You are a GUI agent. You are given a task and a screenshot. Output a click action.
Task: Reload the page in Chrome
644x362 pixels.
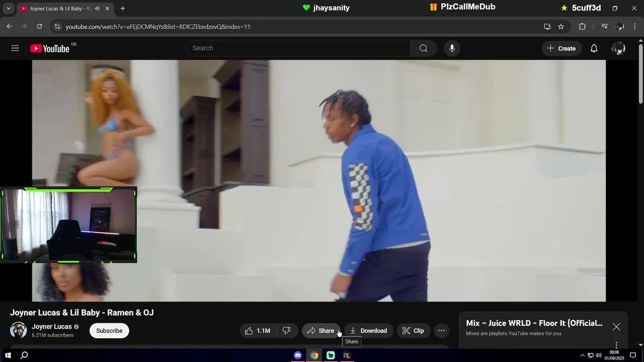point(39,26)
